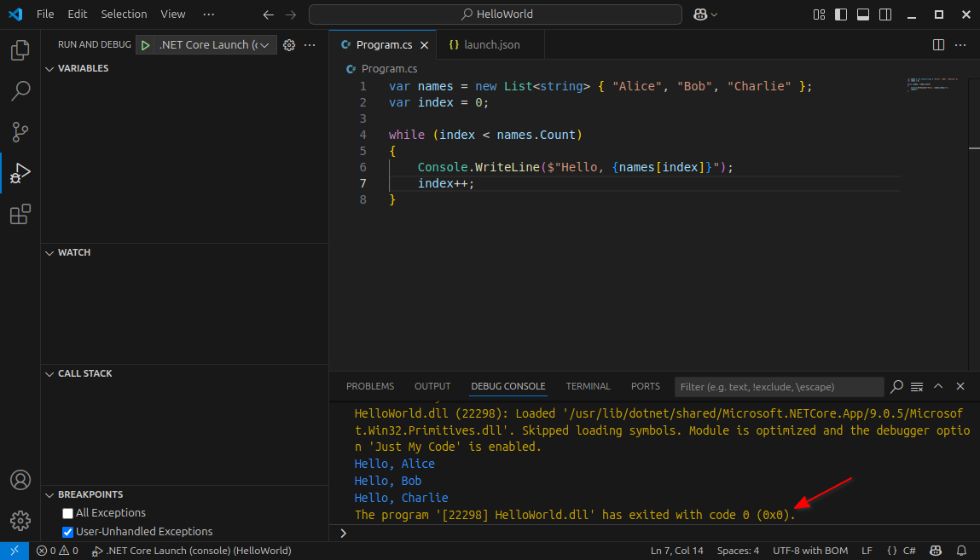Open the Explorer view in activity bar
Viewport: 980px width, 560px height.
(x=20, y=50)
